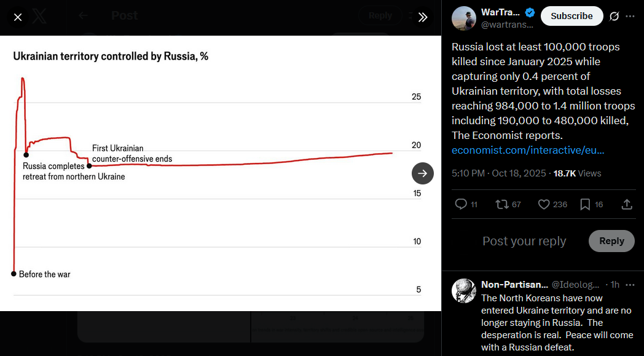The width and height of the screenshot is (644, 356).
Task: Click the 18.7K Views count
Action: 577,173
